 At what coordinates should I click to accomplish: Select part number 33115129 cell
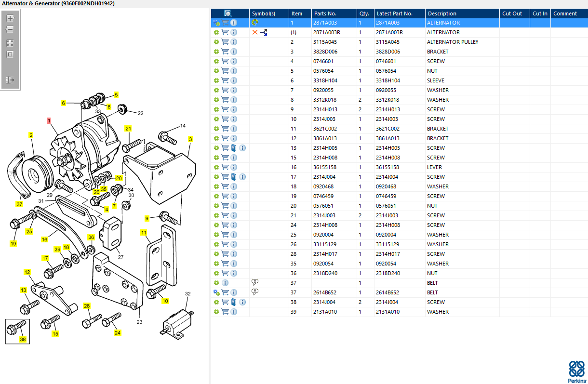click(x=334, y=244)
